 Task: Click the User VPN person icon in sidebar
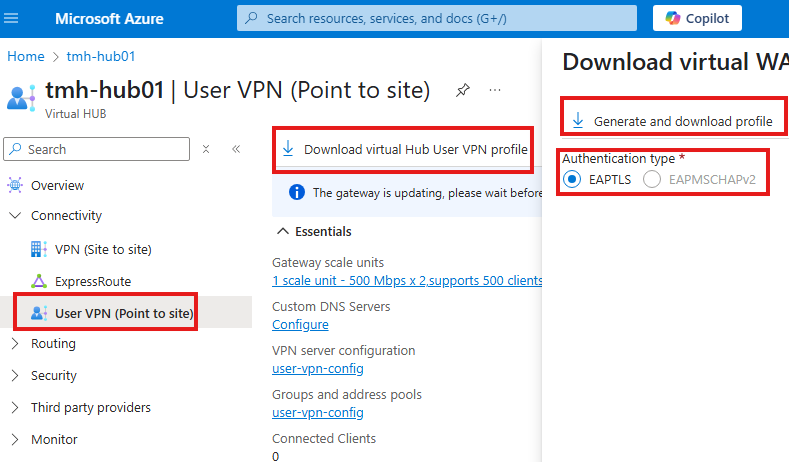39,313
